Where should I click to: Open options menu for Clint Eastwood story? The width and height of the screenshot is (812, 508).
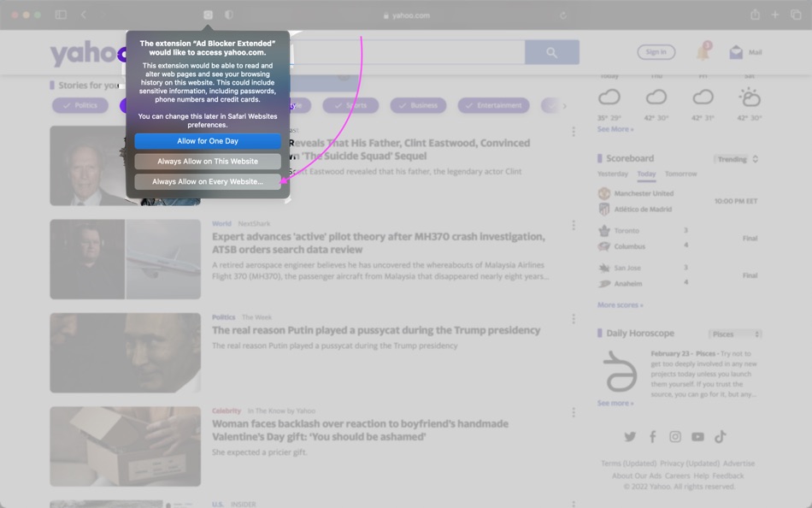(574, 132)
